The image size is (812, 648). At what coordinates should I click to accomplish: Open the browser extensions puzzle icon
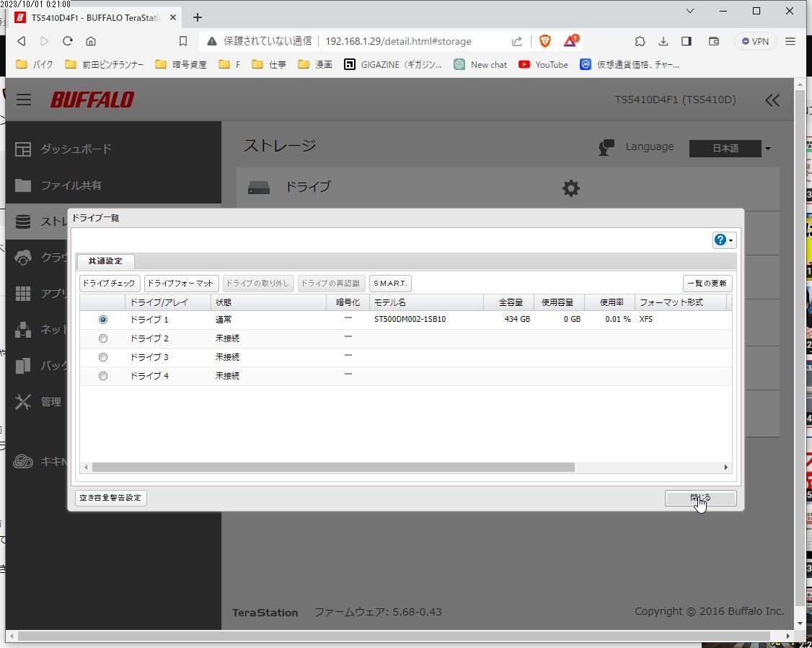point(640,41)
